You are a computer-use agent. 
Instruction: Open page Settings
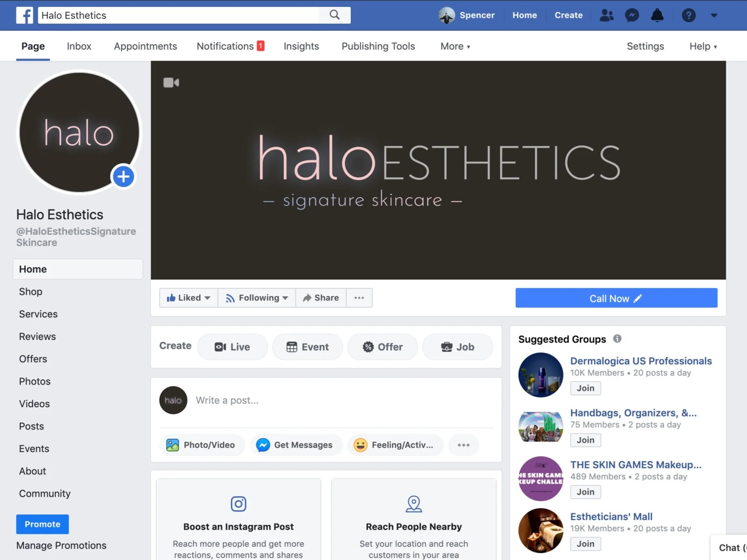[x=645, y=46]
